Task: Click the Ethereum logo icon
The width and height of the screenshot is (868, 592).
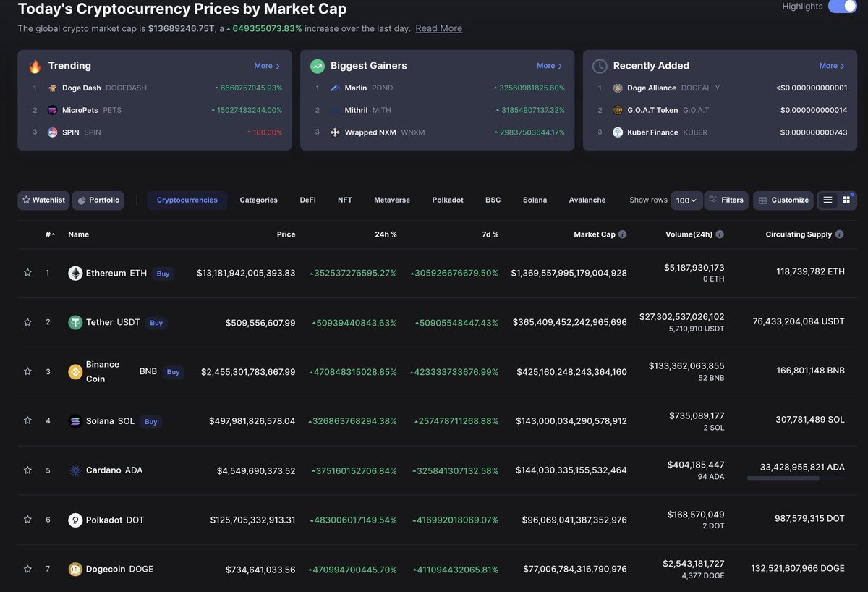Action: point(75,273)
